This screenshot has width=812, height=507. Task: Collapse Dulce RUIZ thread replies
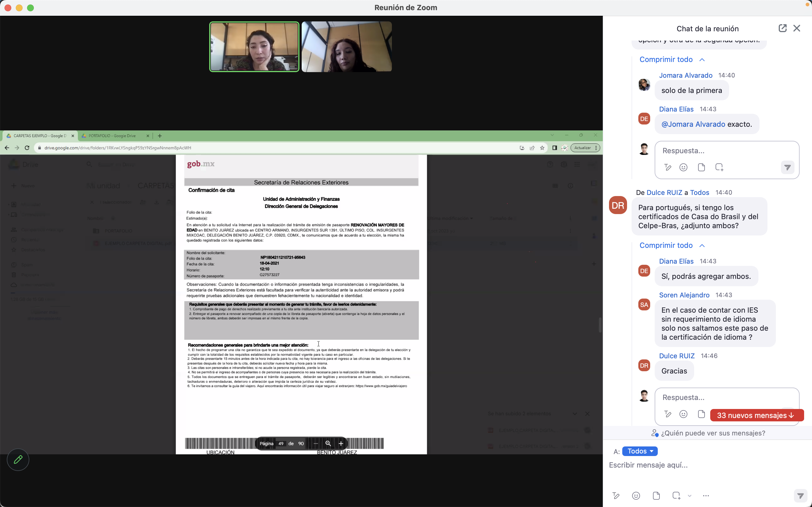coord(671,245)
